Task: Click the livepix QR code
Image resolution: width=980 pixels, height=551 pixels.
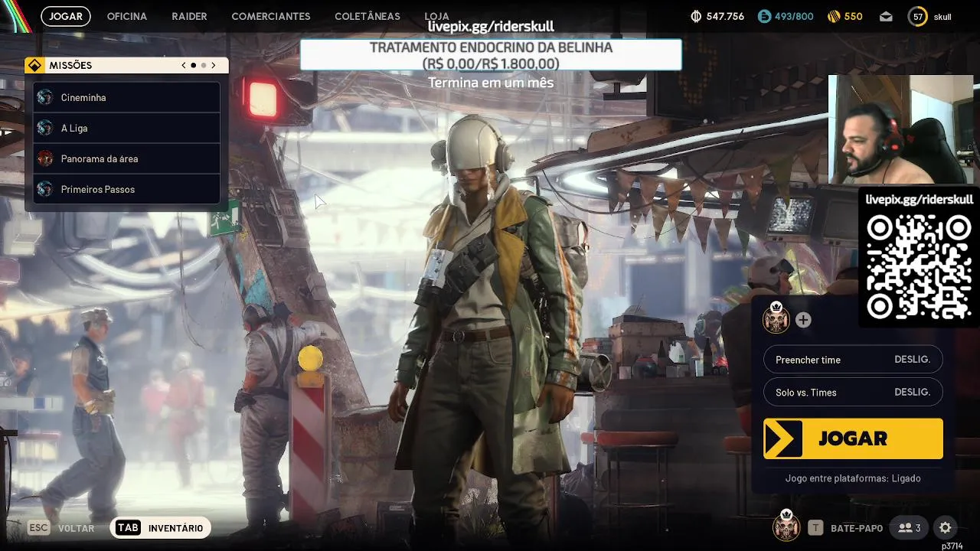Action: pos(919,266)
